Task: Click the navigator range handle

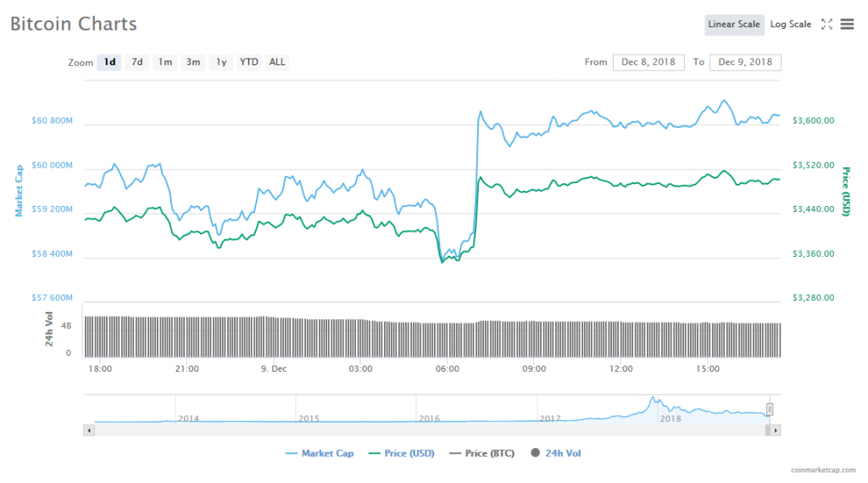Action: click(771, 410)
